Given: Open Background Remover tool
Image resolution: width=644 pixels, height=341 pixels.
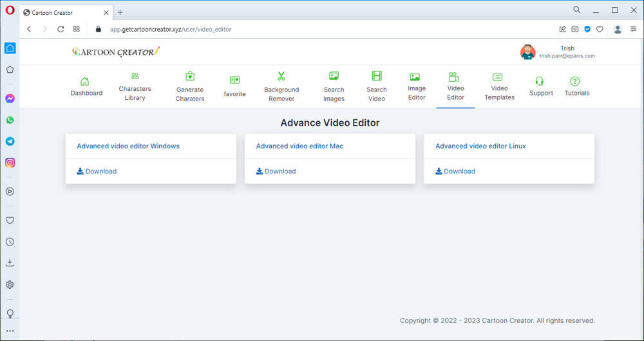Looking at the screenshot, I should (x=281, y=87).
